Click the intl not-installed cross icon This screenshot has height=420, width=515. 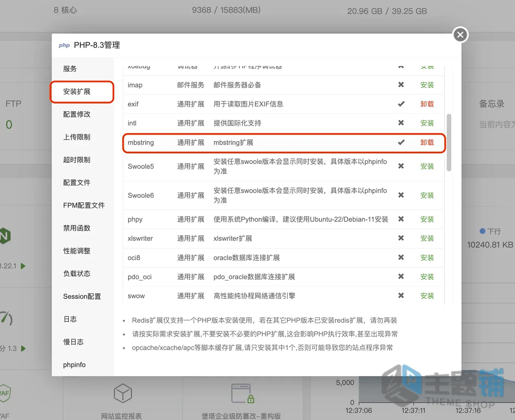[401, 123]
